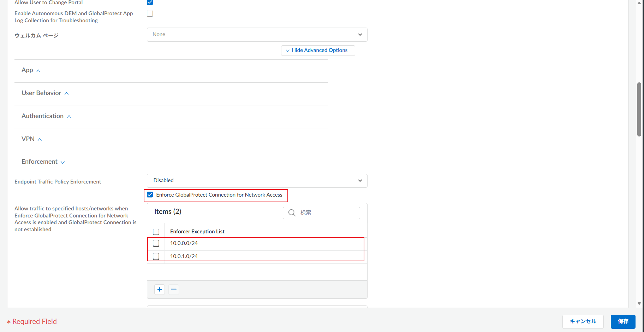Click into the 検索 search field
Screen dimensions: 644x332
328,213
